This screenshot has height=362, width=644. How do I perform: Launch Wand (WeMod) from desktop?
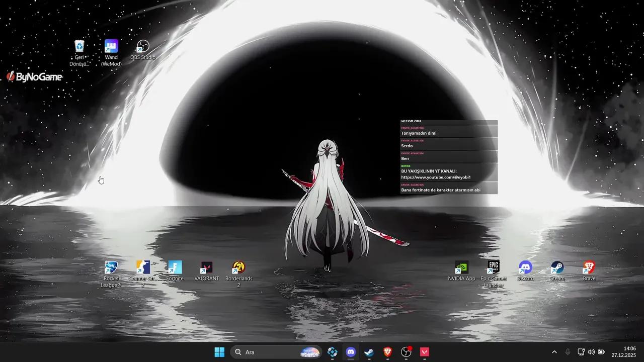[111, 47]
